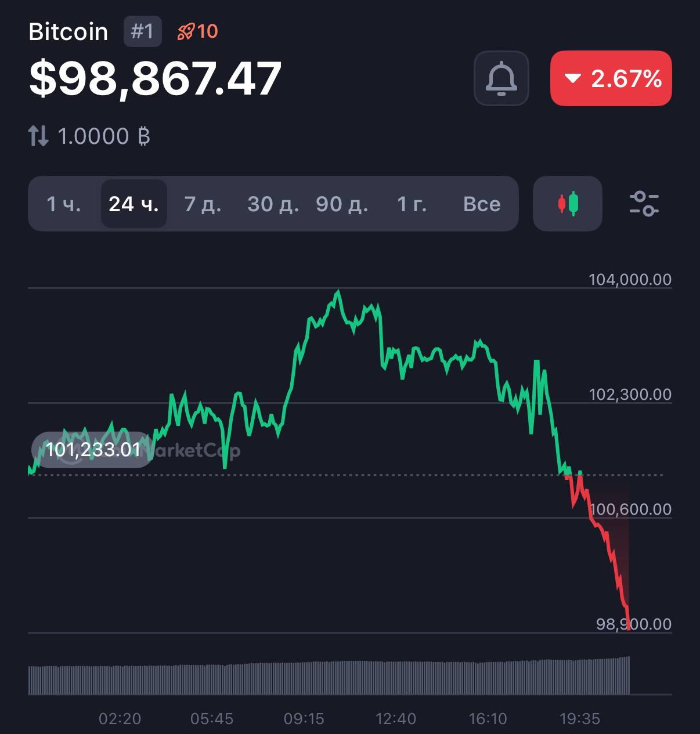
Task: Open chart settings sliders icon
Action: [x=644, y=204]
